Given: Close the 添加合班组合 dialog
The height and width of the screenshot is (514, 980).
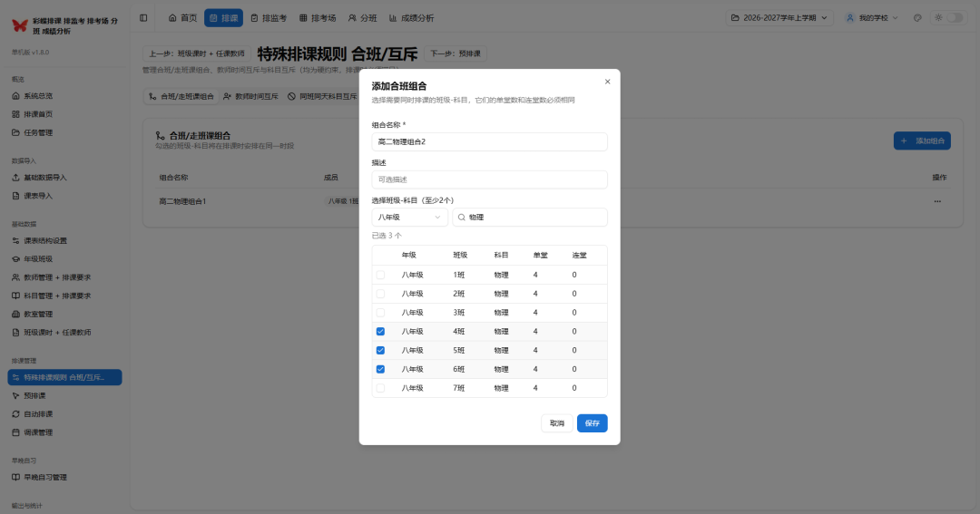Looking at the screenshot, I should 607,82.
